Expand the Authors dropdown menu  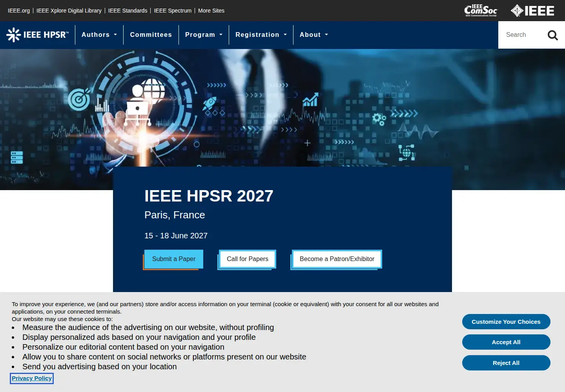[x=99, y=35]
